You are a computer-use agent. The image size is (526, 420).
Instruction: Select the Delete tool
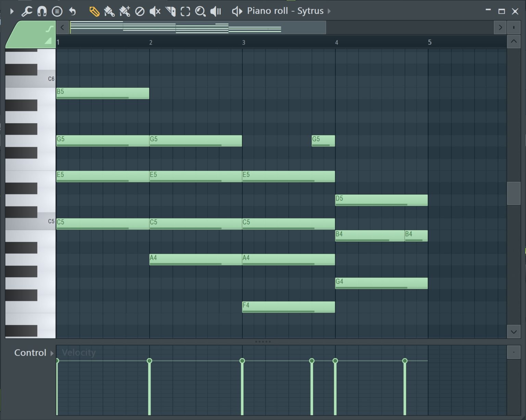click(139, 11)
